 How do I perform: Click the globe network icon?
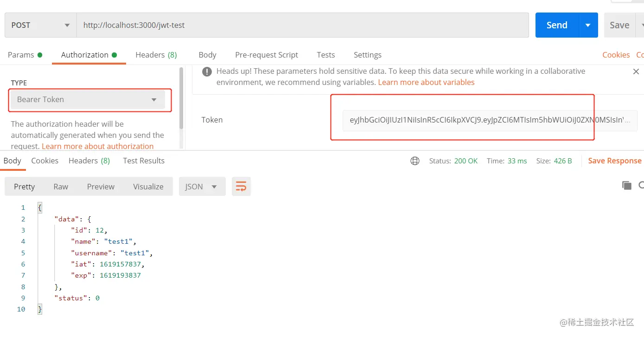[x=415, y=161]
